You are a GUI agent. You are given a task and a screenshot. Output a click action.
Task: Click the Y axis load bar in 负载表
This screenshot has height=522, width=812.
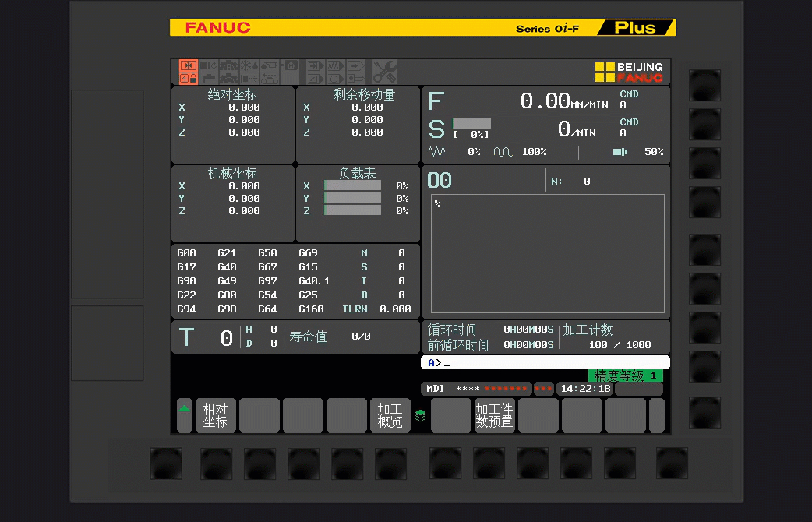coord(353,198)
